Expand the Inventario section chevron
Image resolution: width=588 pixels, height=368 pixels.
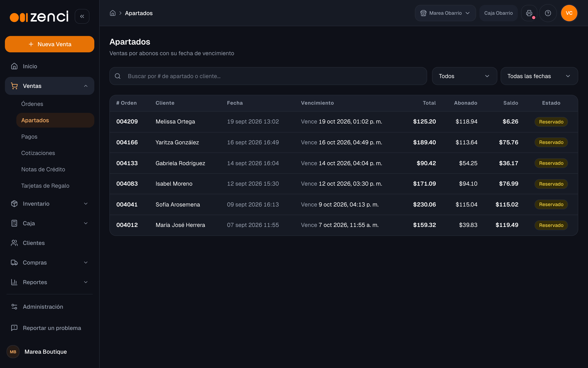(86, 204)
